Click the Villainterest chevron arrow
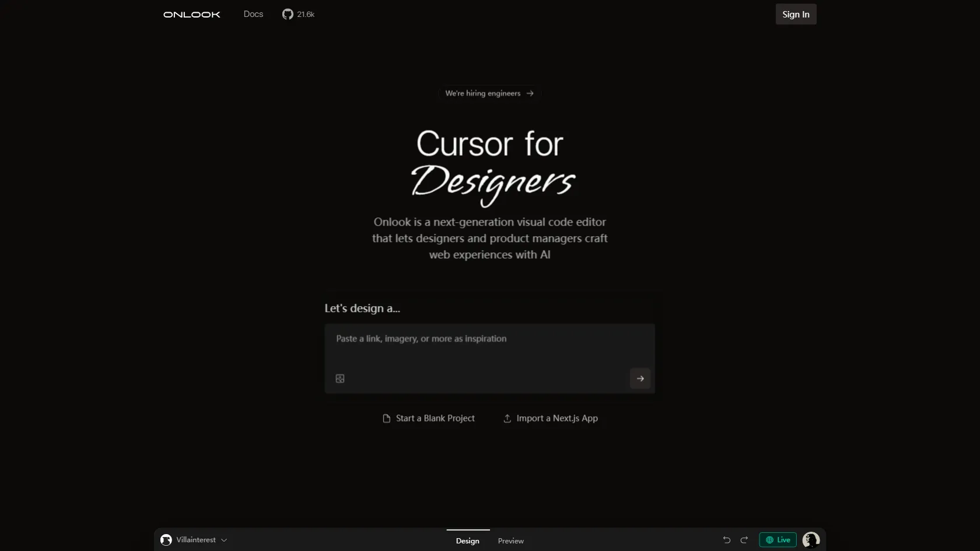Image resolution: width=980 pixels, height=551 pixels. click(x=224, y=541)
